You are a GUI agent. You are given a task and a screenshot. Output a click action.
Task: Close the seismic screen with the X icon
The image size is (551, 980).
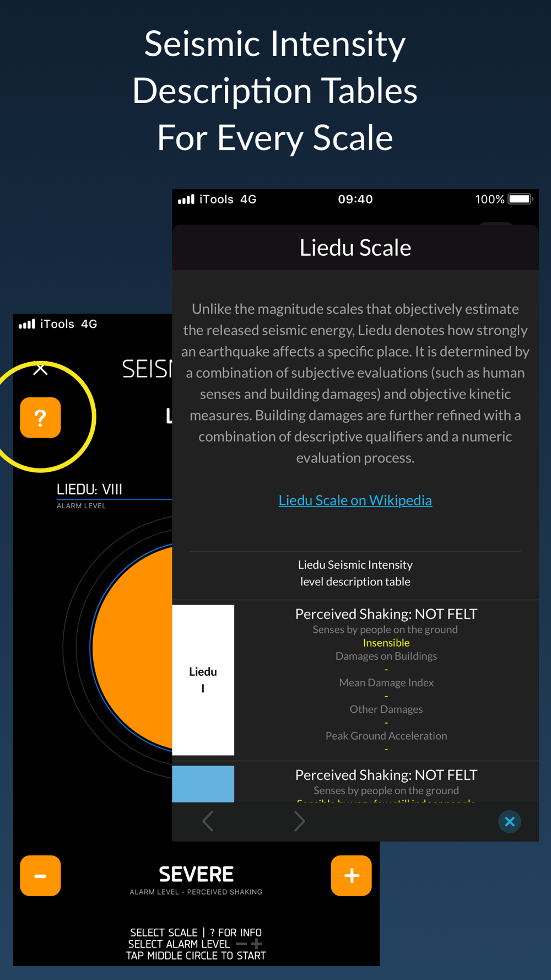pos(40,369)
